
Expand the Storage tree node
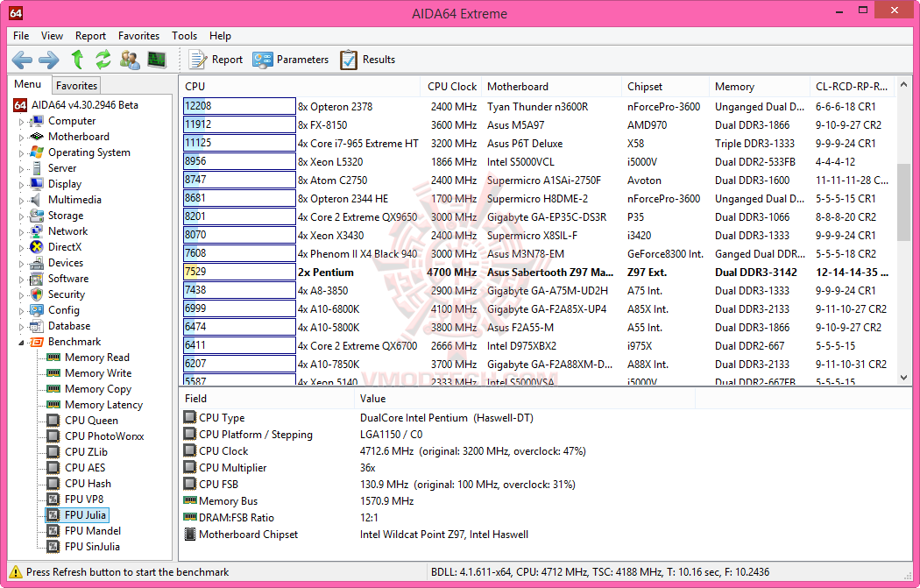click(21, 216)
